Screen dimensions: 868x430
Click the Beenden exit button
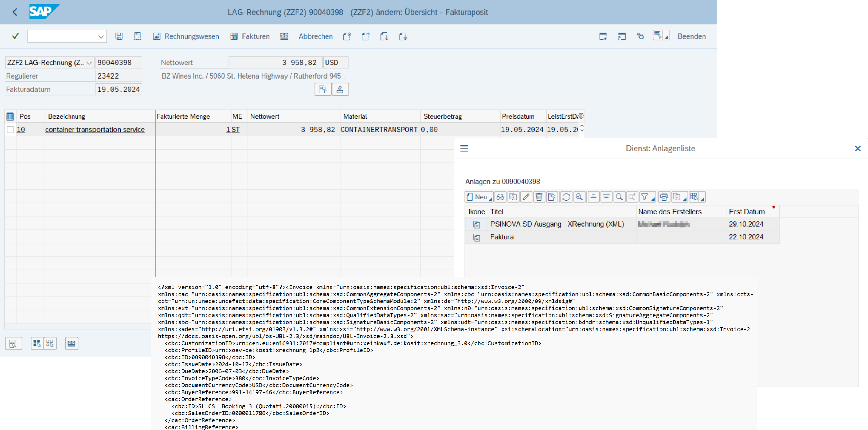(692, 36)
